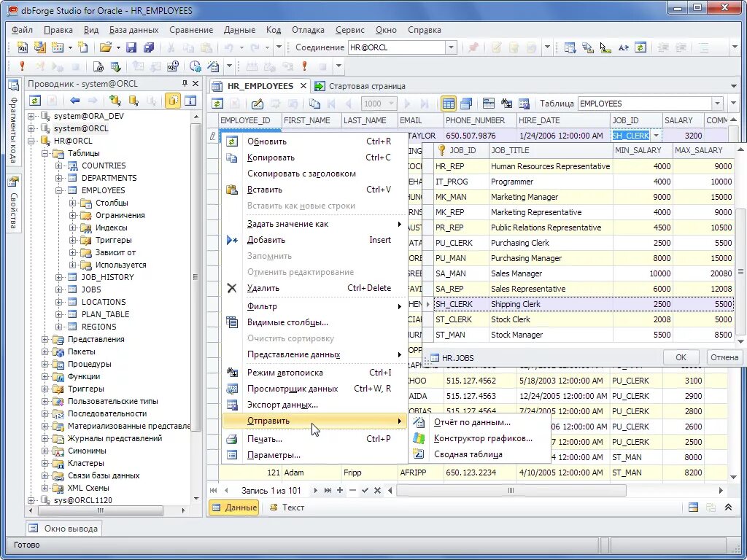Click the data grid horizontal scrollbar thumb
This screenshot has height=560, width=747.
coord(511,491)
